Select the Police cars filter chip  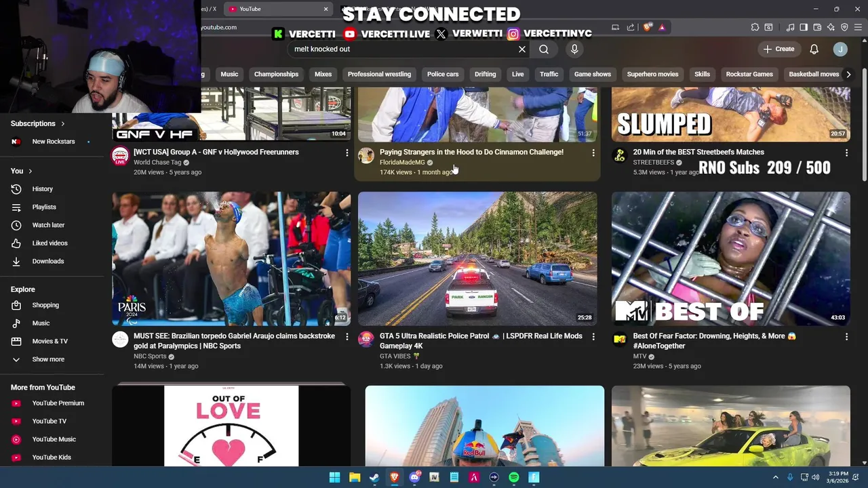pos(443,74)
